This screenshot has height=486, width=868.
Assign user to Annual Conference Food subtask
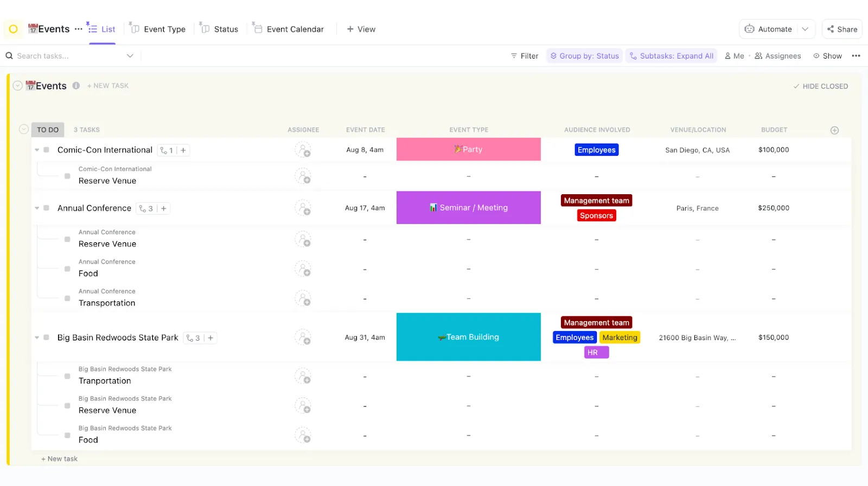(x=303, y=269)
